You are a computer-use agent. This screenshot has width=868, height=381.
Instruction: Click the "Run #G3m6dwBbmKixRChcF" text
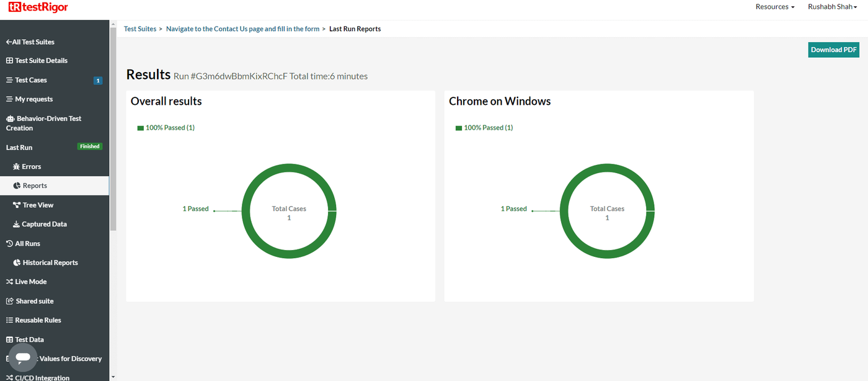[x=231, y=76]
